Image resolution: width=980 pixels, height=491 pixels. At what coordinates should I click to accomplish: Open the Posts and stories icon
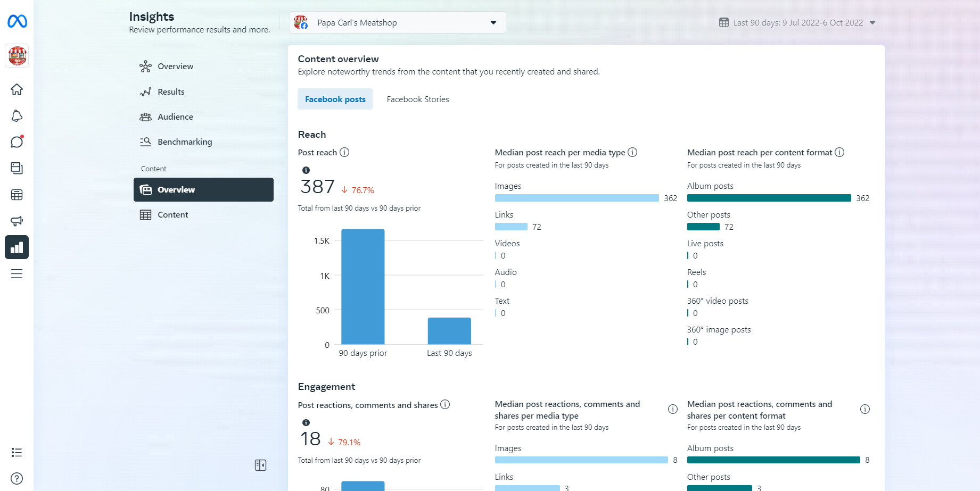tap(17, 168)
